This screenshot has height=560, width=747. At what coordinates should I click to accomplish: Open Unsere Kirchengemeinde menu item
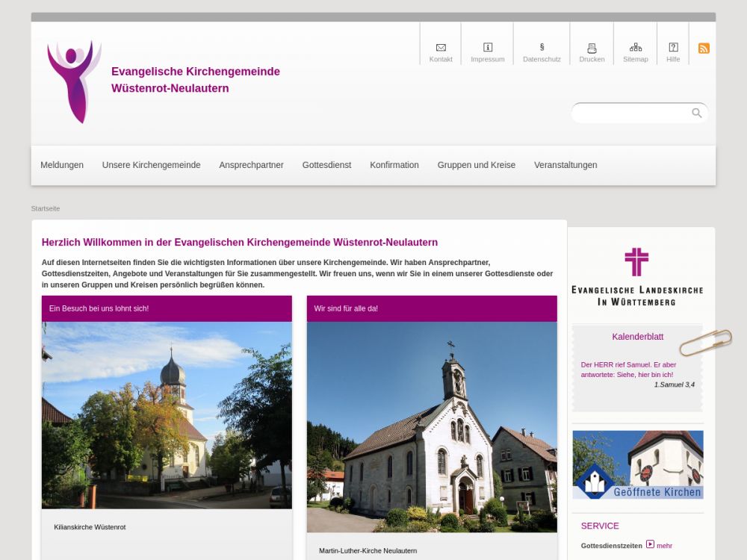151,165
